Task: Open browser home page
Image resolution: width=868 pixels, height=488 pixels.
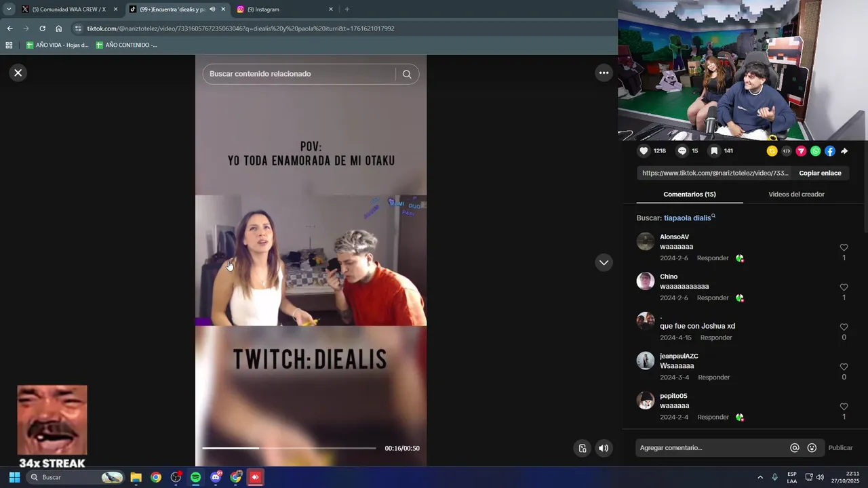Action: [58, 28]
